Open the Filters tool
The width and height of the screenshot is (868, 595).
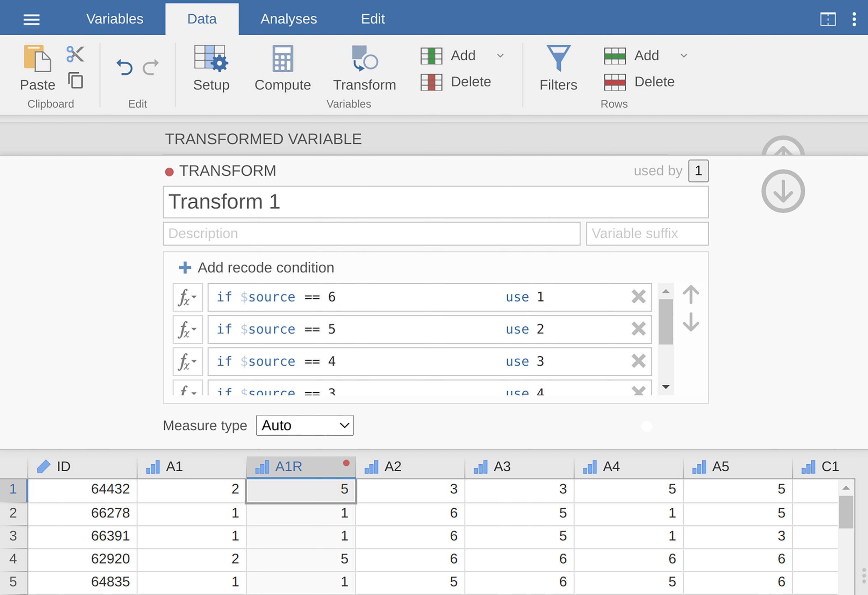click(x=558, y=68)
